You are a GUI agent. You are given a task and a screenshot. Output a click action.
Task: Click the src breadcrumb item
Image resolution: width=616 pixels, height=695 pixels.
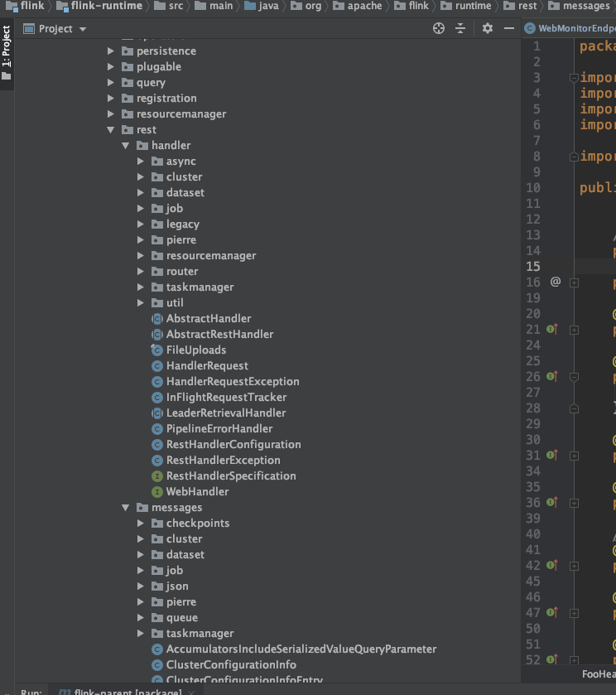(x=168, y=6)
